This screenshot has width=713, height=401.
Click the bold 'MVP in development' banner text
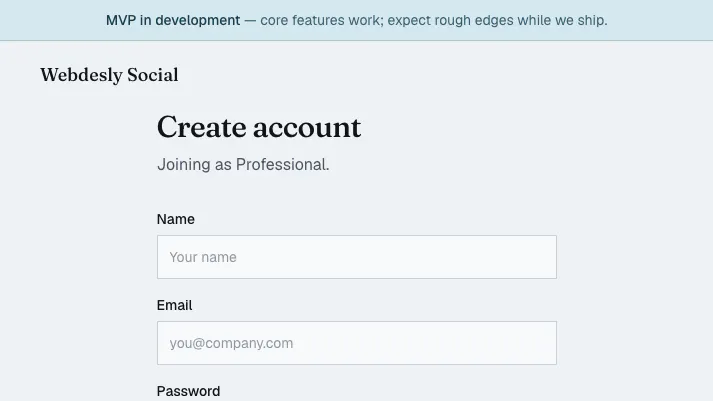click(173, 20)
